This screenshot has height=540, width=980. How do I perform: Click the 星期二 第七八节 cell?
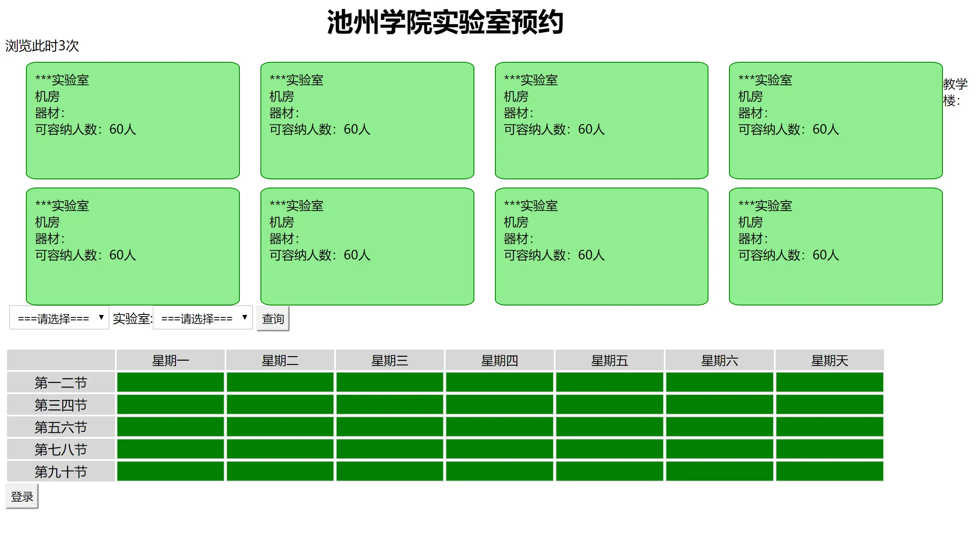tap(280, 449)
